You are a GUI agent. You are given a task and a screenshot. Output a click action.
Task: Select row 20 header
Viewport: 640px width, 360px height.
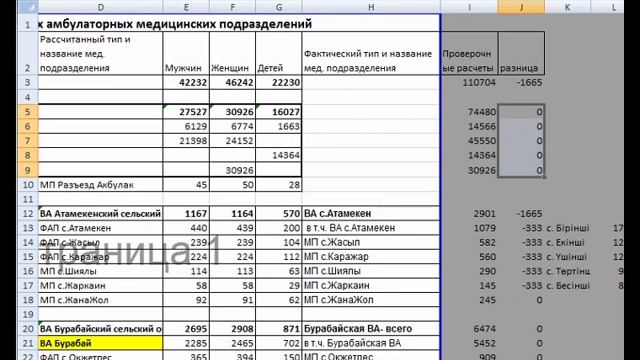[x=28, y=329]
